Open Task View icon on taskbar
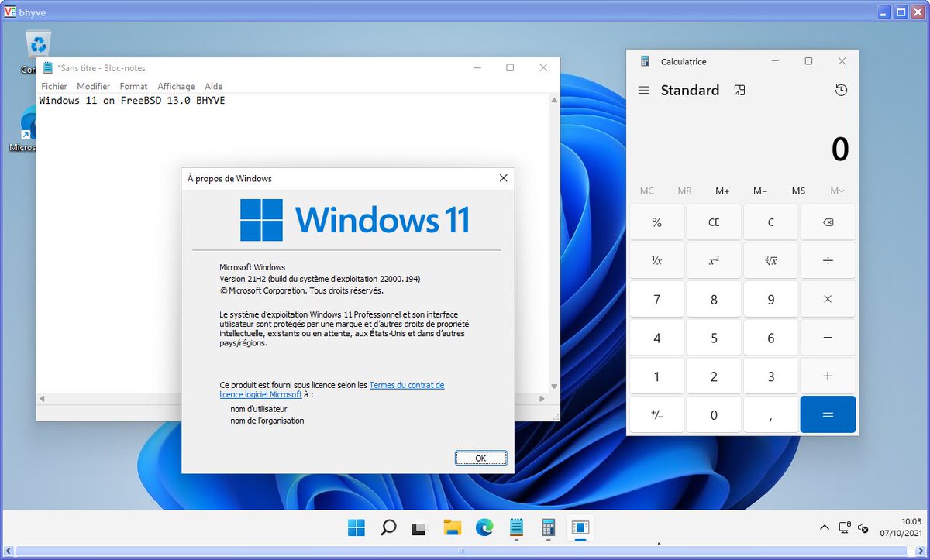This screenshot has width=930, height=560. [x=420, y=528]
